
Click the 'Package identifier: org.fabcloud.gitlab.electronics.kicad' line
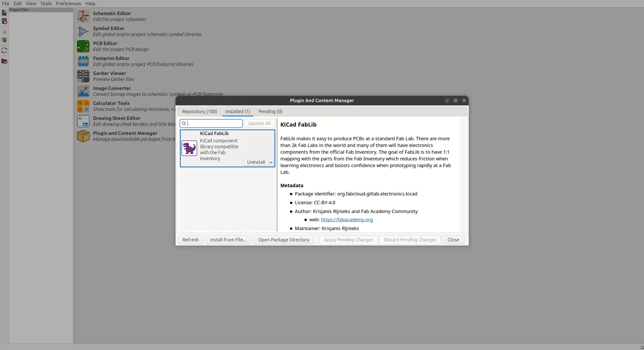point(356,194)
